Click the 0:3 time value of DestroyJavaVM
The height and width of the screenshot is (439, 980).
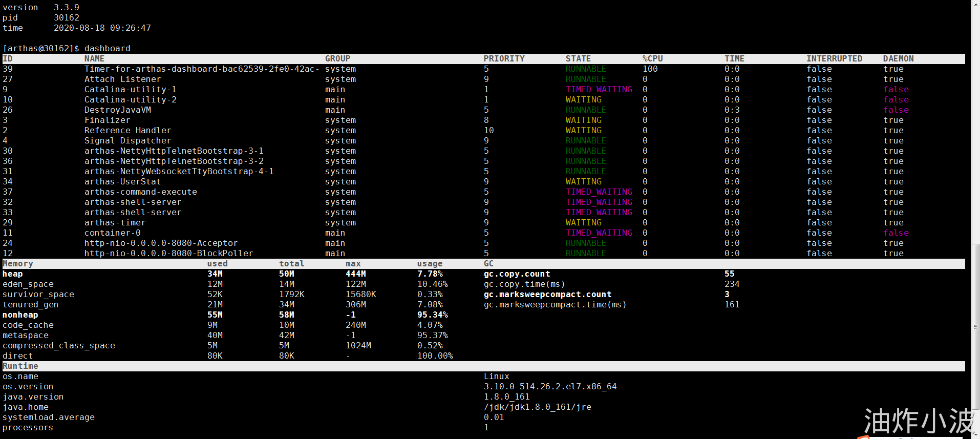pos(732,110)
